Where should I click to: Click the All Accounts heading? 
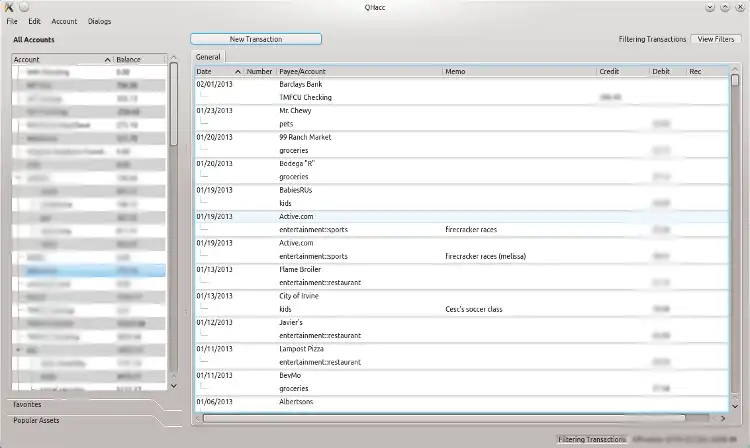tap(33, 40)
